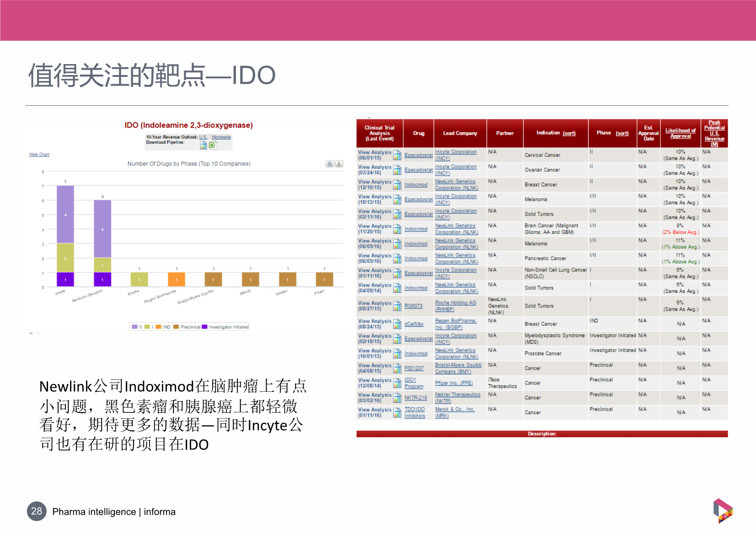Open analysis icon for 12/08/14 Pfizer row
The width and height of the screenshot is (756, 535).
397,383
